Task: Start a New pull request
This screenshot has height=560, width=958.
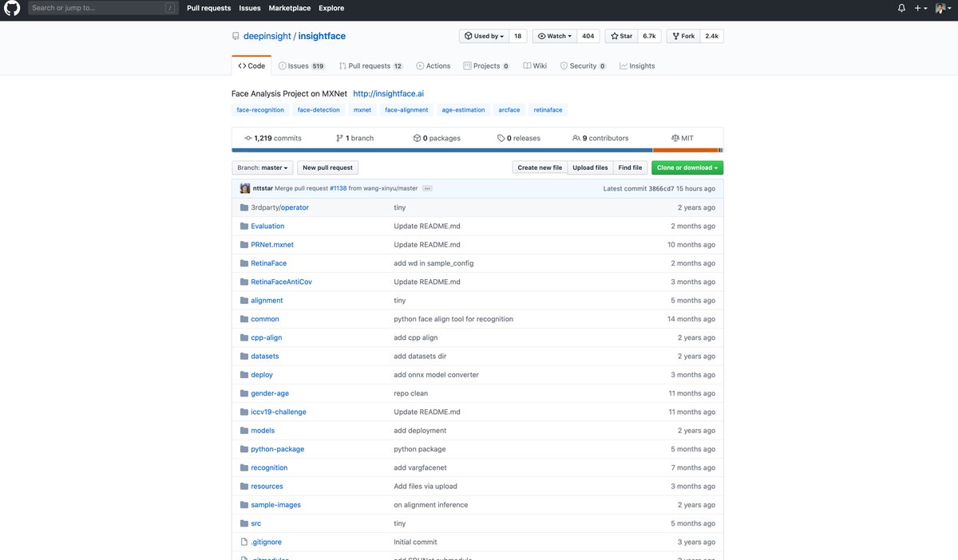Action: [x=327, y=168]
